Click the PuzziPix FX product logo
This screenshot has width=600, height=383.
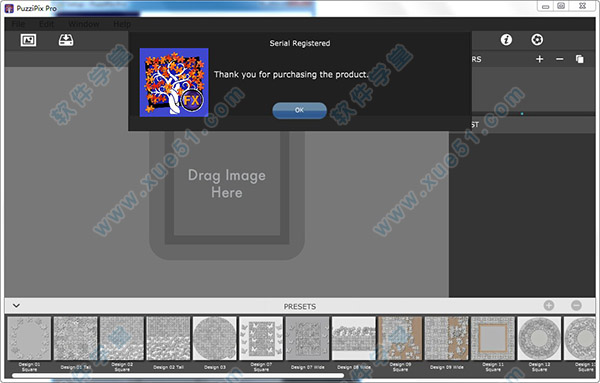174,82
